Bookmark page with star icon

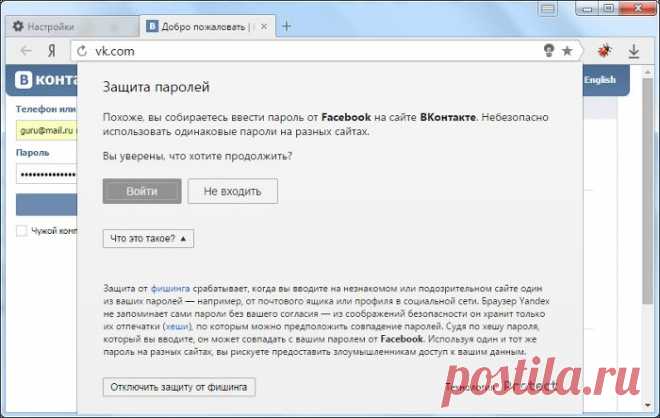567,51
